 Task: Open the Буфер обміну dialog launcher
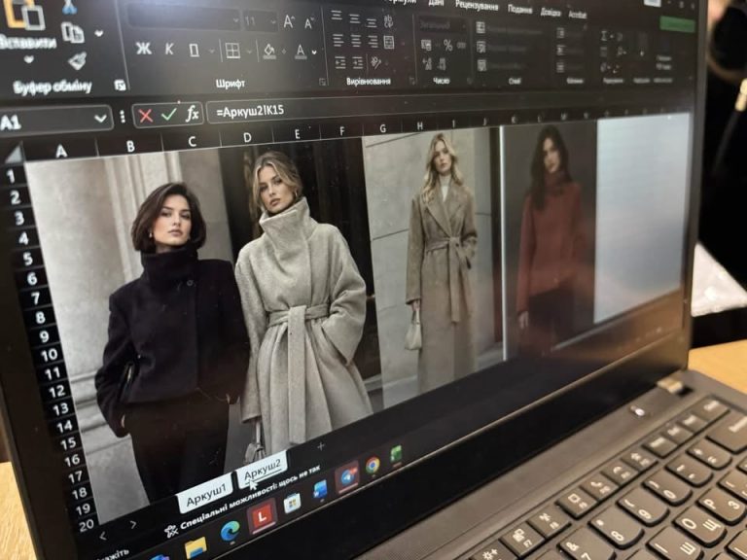[120, 86]
